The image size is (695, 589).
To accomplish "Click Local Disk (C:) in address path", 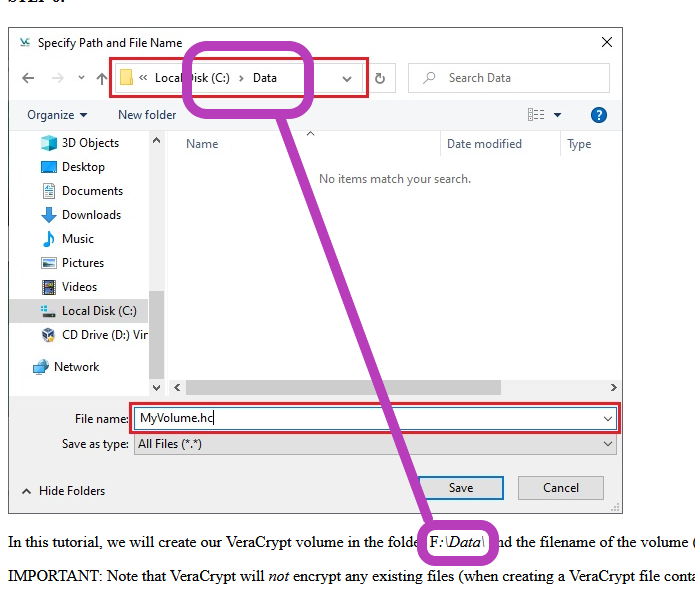I will tap(192, 78).
